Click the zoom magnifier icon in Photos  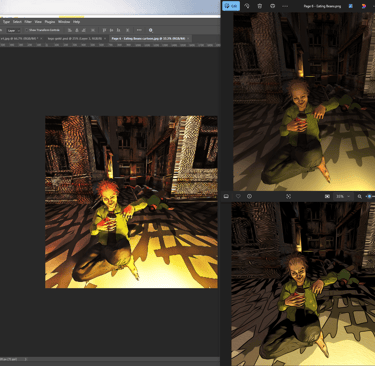[360, 196]
